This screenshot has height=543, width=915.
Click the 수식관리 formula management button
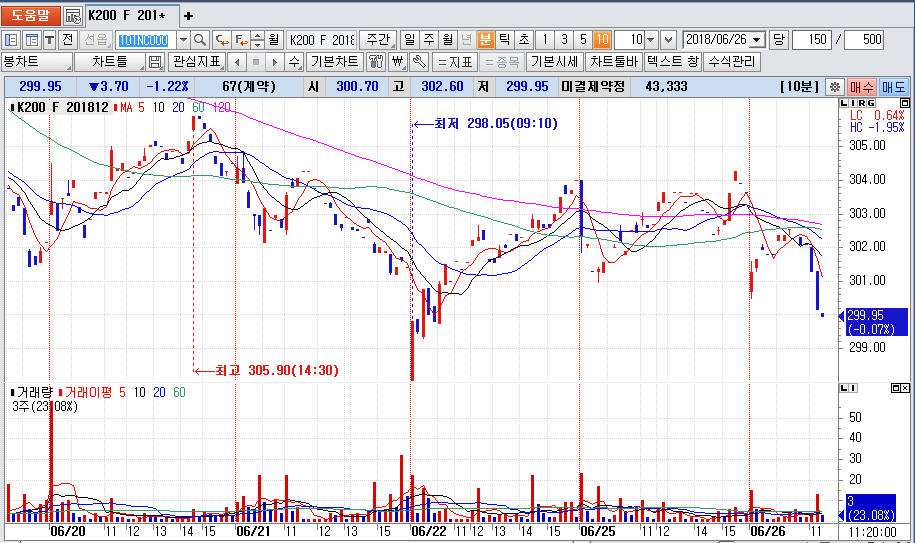pos(732,62)
